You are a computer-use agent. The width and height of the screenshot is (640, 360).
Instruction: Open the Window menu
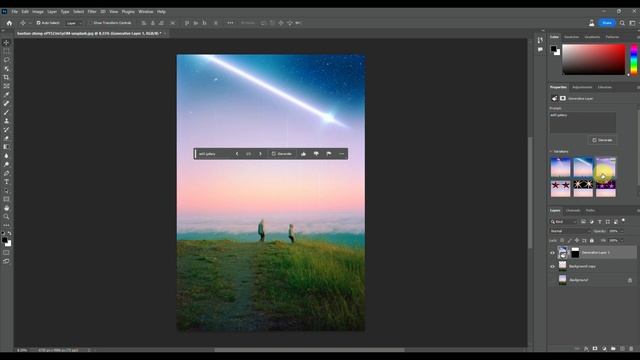146,11
